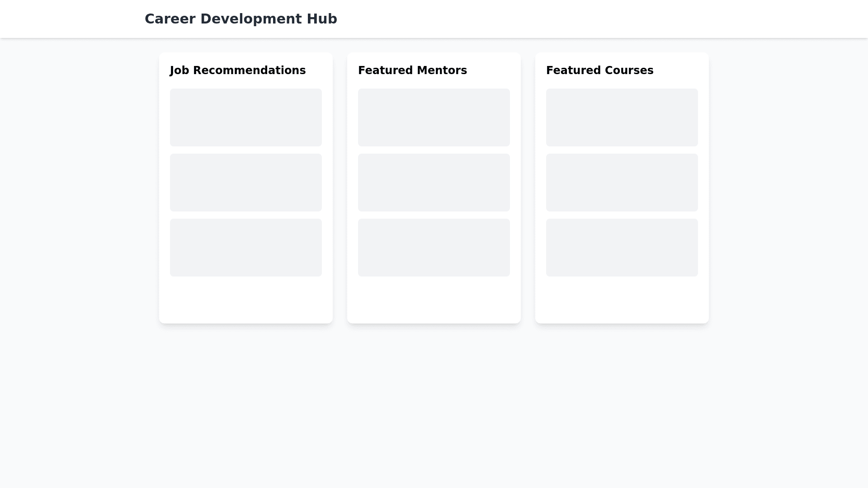Screen dimensions: 868x488
Task: Select the Featured Courses heading
Action: click(x=599, y=70)
